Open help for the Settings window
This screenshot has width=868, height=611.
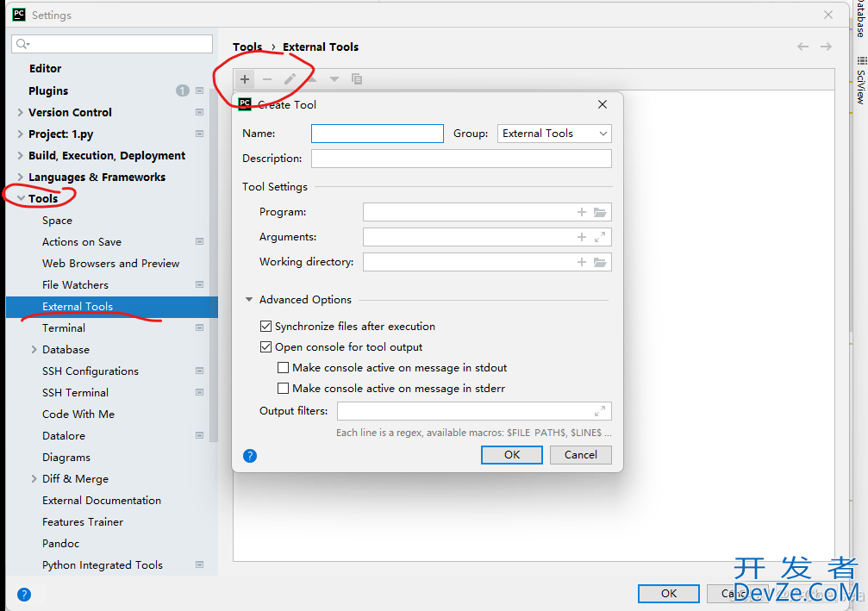click(x=24, y=595)
